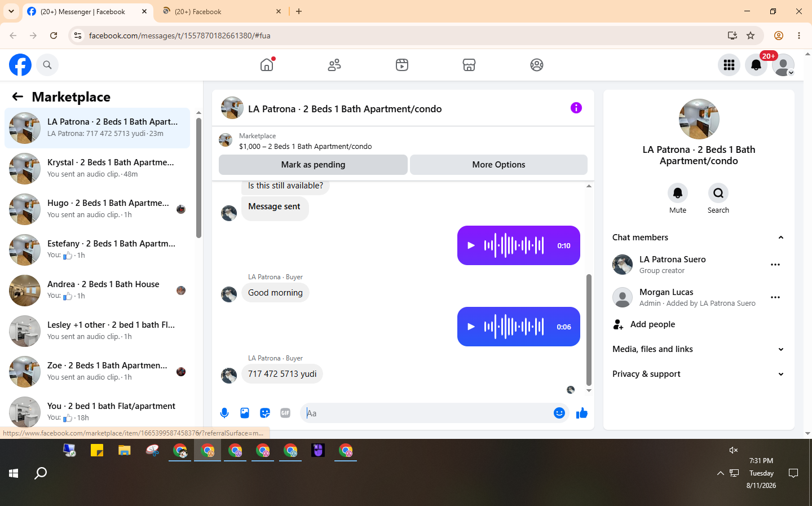Image resolution: width=812 pixels, height=506 pixels.
Task: Expand Privacy & support section
Action: tap(699, 374)
